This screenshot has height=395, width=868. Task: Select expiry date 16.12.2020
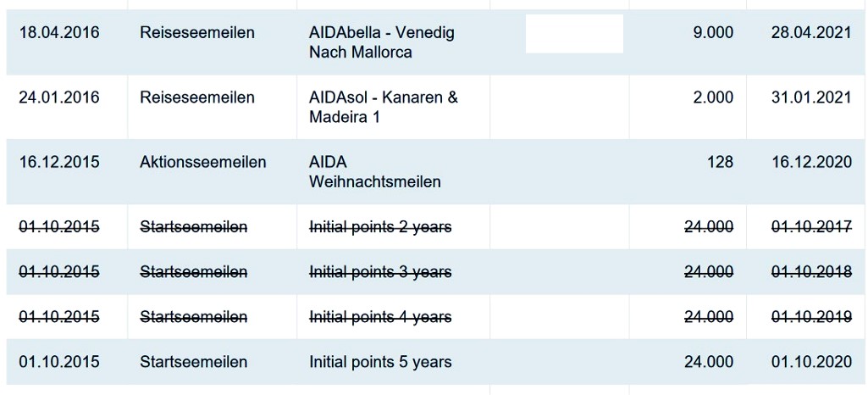811,162
